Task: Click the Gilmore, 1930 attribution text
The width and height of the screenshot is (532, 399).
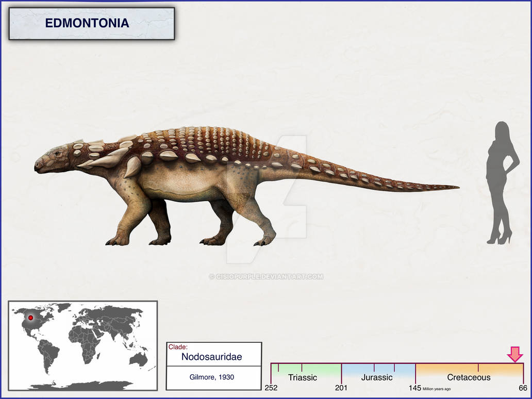Action: (212, 377)
